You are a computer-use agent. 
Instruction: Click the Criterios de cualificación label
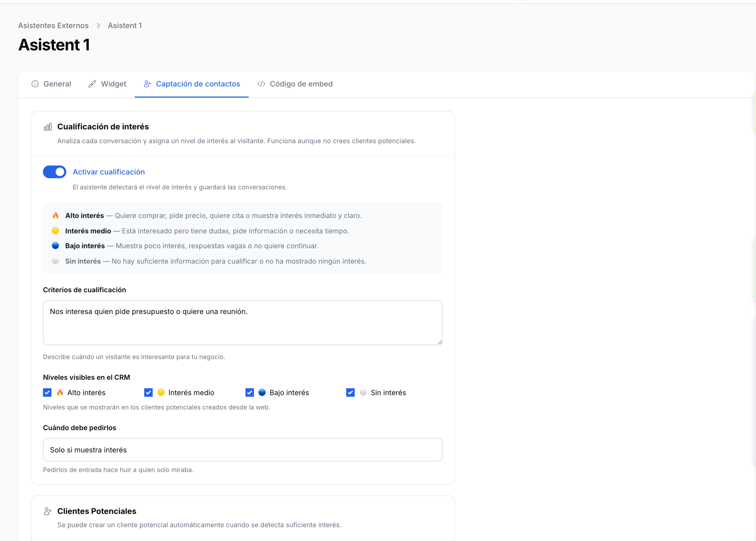(x=84, y=290)
